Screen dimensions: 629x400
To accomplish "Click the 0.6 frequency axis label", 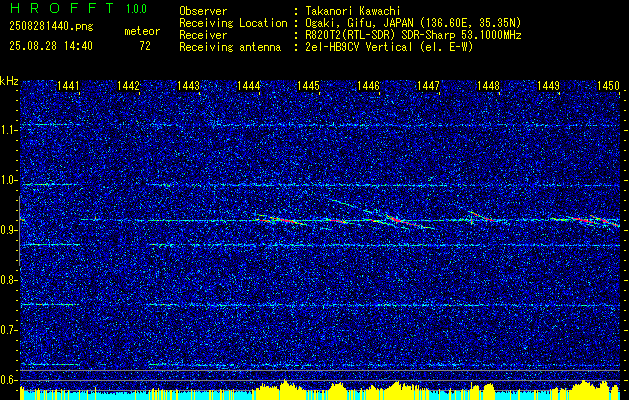I will 9,380.
